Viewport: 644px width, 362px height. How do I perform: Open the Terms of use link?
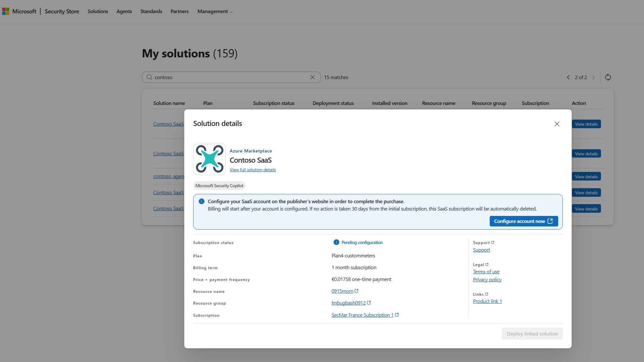[x=486, y=271]
